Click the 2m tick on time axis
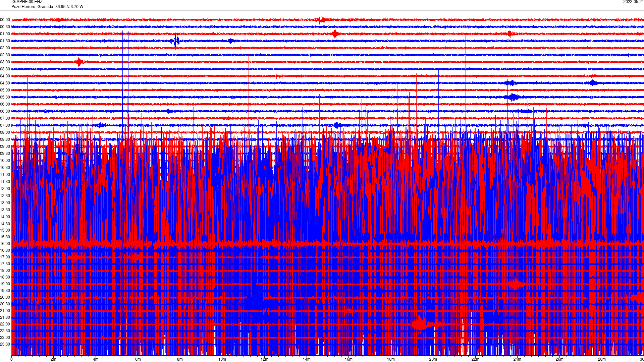Viewport: 644px width, 362px height. (x=54, y=359)
